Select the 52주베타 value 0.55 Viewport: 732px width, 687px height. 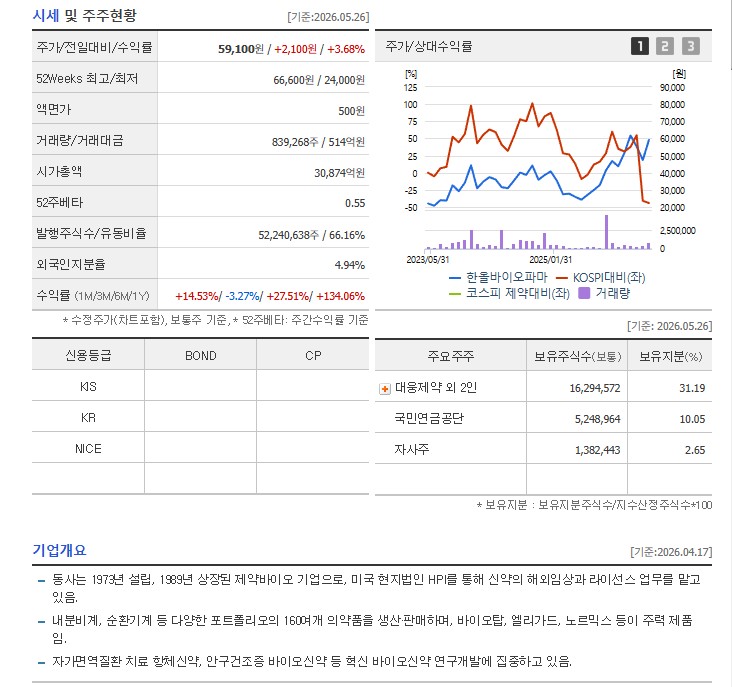coord(355,203)
